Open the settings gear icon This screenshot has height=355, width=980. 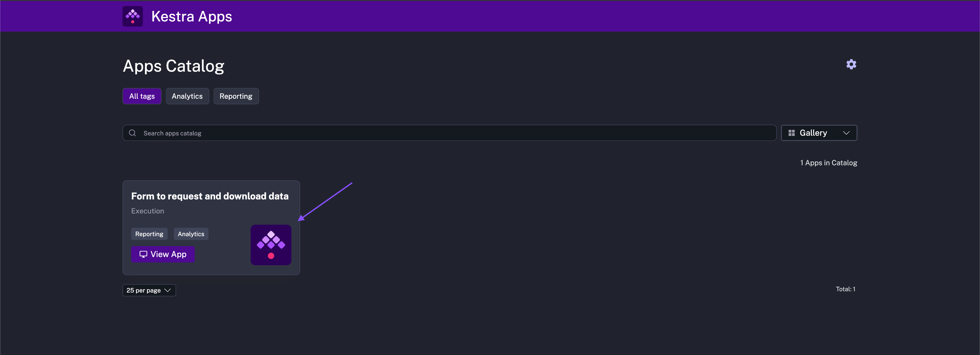pos(851,65)
